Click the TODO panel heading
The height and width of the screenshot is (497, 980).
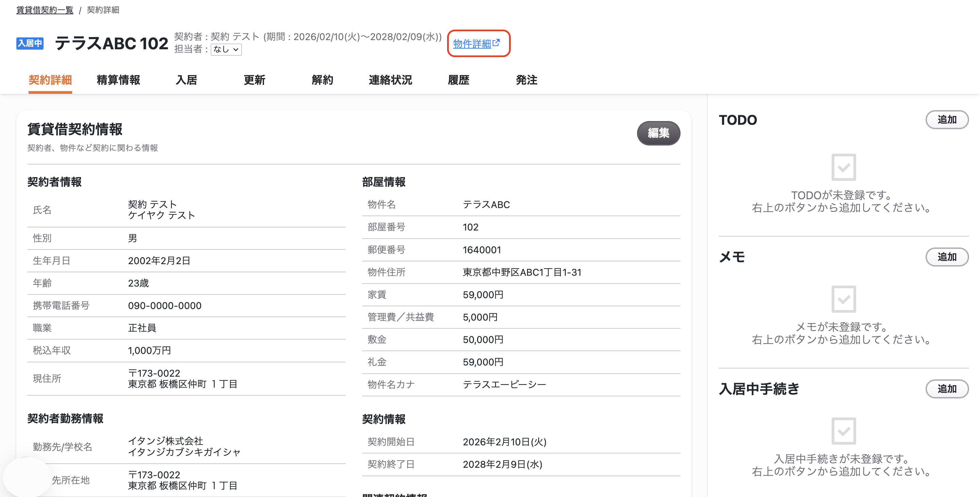pos(738,120)
